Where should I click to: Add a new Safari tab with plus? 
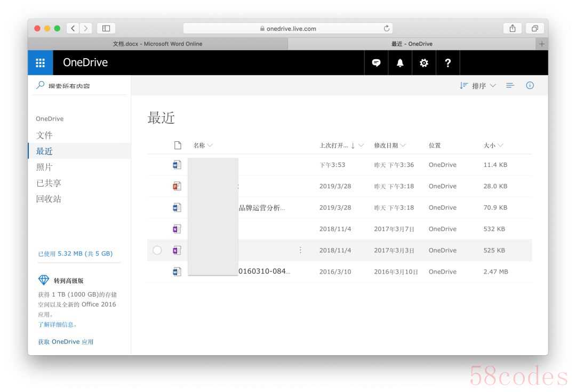[x=542, y=44]
